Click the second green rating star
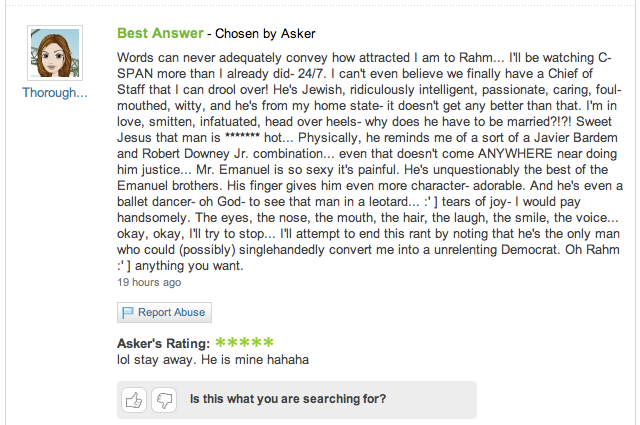Image resolution: width=640 pixels, height=425 pixels. click(x=231, y=343)
